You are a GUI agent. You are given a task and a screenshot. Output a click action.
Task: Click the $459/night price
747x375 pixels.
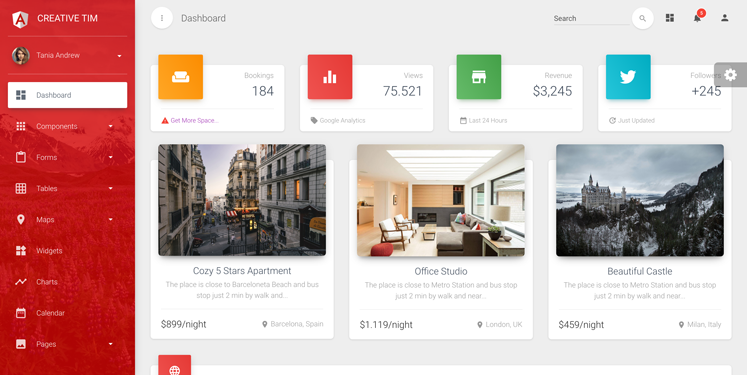[x=581, y=324]
